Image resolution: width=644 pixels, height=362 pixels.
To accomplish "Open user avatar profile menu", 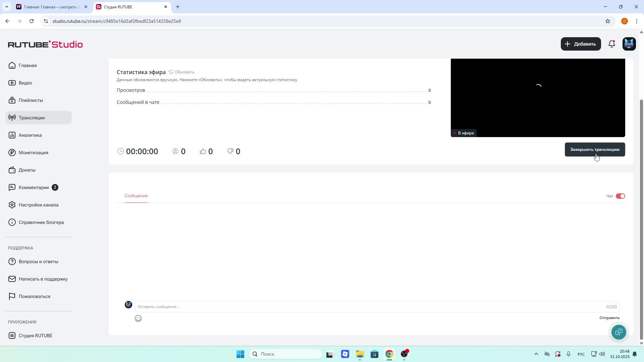I will (629, 44).
